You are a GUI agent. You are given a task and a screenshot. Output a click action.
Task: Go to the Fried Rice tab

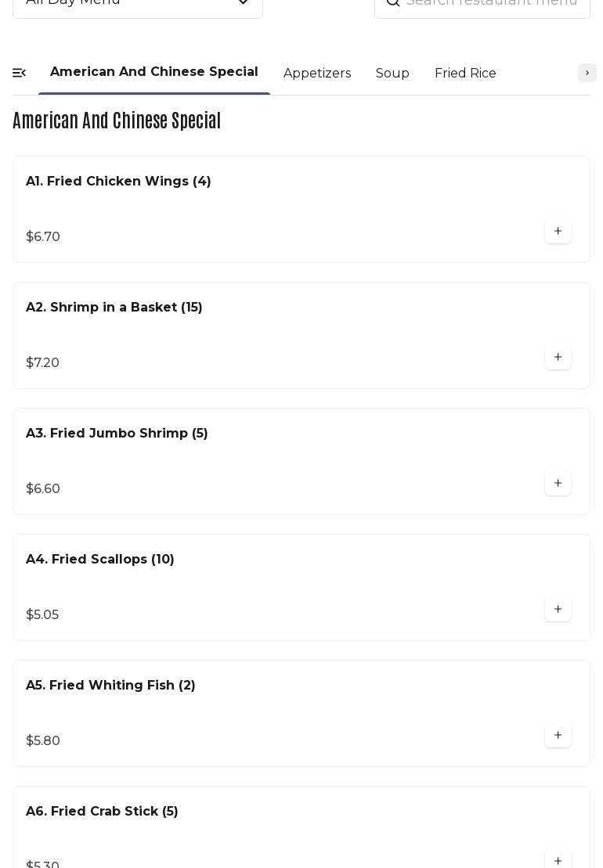pyautogui.click(x=465, y=73)
